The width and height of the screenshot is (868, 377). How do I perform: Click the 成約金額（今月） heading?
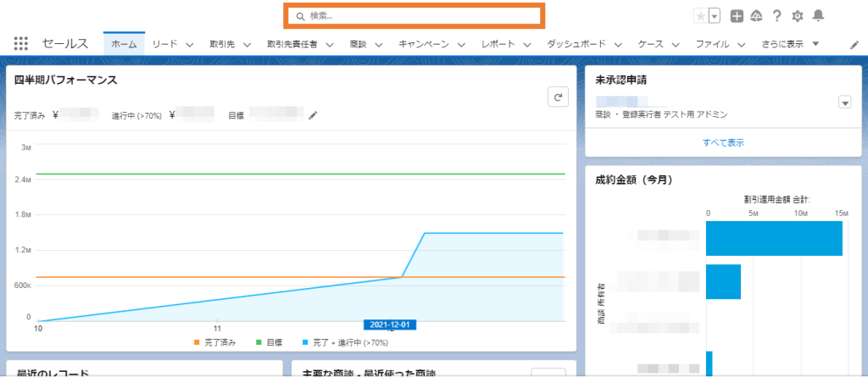pos(634,180)
